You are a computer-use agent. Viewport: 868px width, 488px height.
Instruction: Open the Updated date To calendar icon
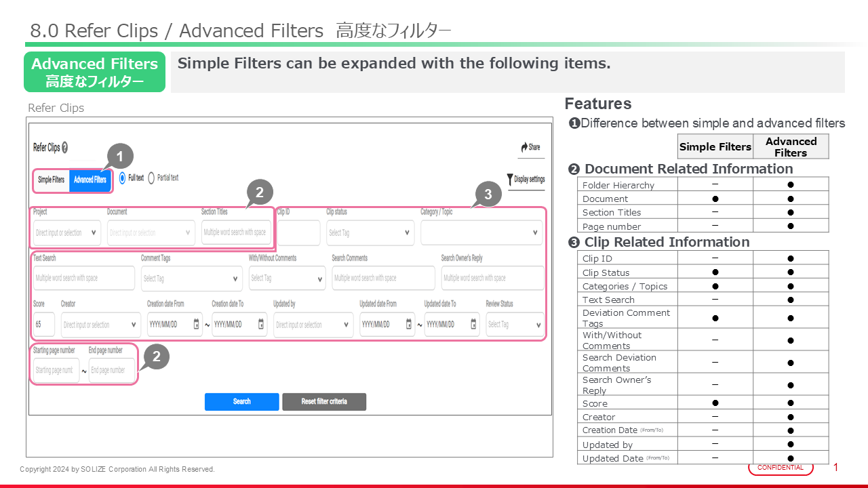tap(473, 325)
